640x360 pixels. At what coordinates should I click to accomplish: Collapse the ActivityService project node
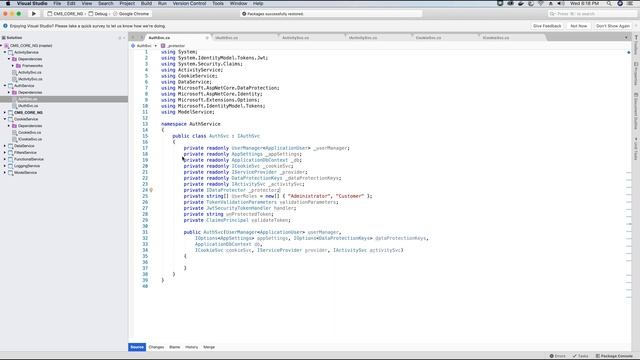point(5,52)
